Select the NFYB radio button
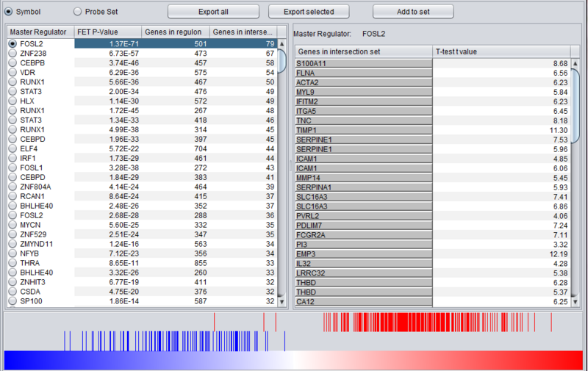This screenshot has height=371, width=588. click(x=12, y=253)
